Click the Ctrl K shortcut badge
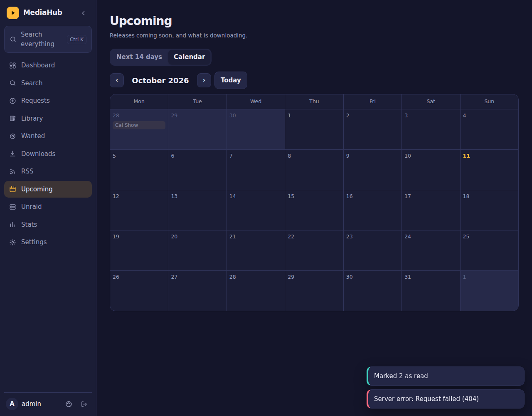The image size is (532, 416). click(76, 40)
